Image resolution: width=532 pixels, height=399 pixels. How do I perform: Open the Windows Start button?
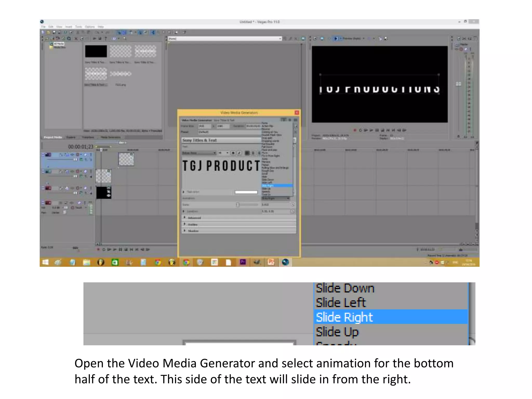45,262
